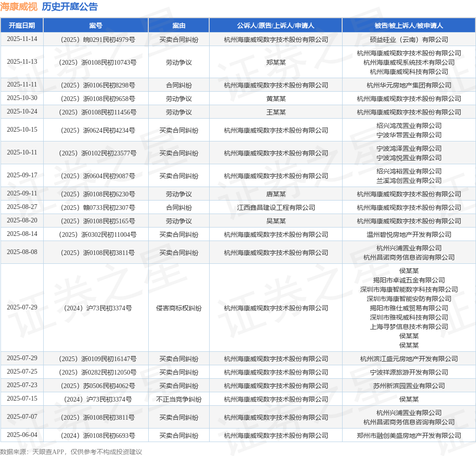This screenshot has height=456, width=476.
Task: Click defendant 揭阳市雅仕威贸易有限公司
Action: point(409,308)
